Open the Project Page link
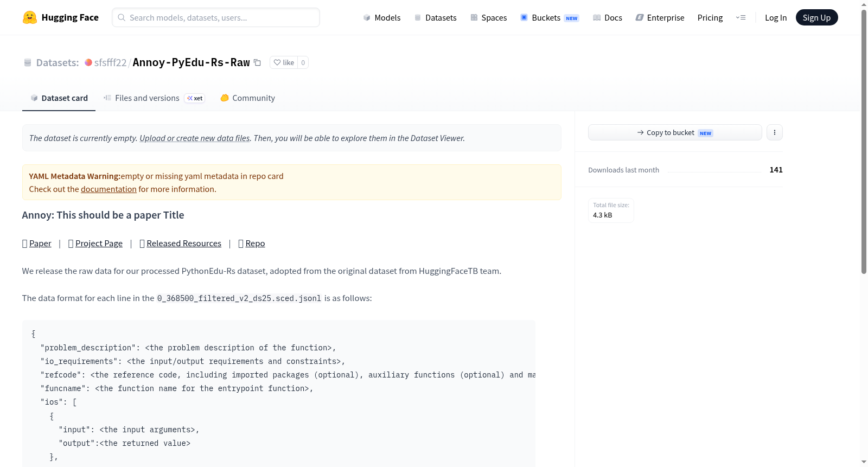Viewport: 868px width, 467px height. [x=99, y=243]
